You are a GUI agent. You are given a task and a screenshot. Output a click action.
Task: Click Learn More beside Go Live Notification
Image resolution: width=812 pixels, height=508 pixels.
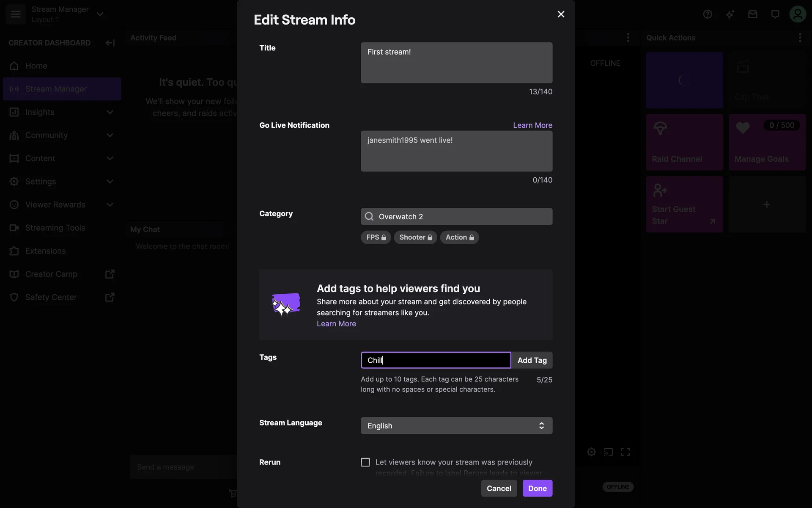532,125
